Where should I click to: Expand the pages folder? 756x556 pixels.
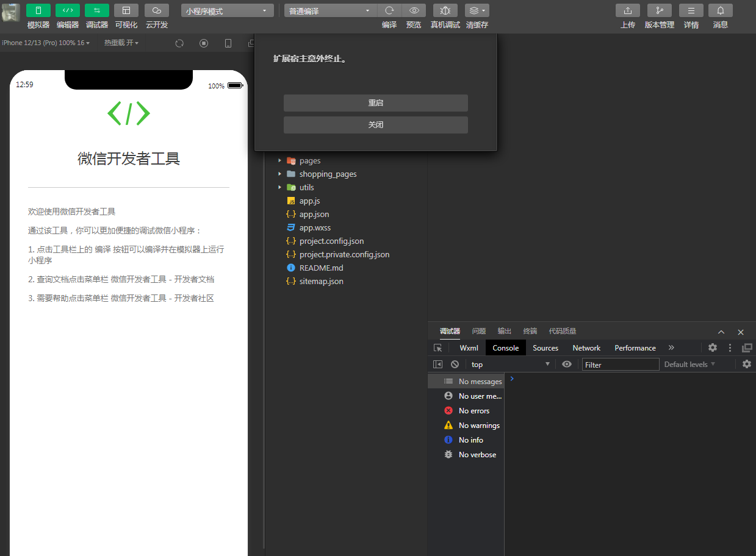coord(279,160)
